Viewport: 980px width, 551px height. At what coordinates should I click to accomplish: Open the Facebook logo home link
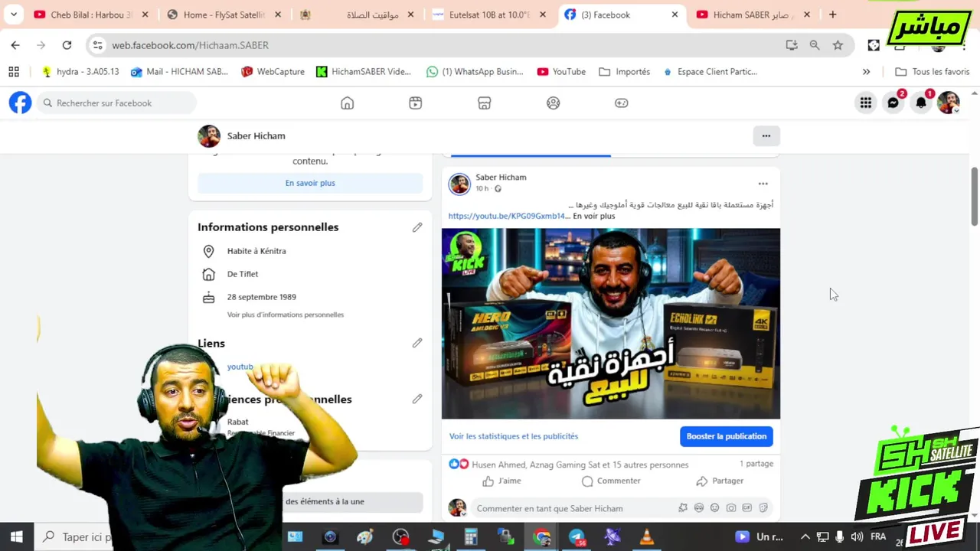[x=21, y=103]
